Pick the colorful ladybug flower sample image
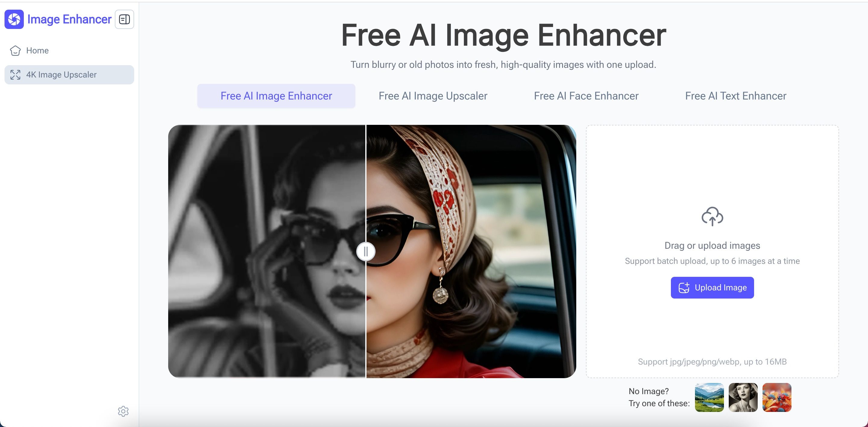Viewport: 868px width, 427px height. click(x=776, y=397)
